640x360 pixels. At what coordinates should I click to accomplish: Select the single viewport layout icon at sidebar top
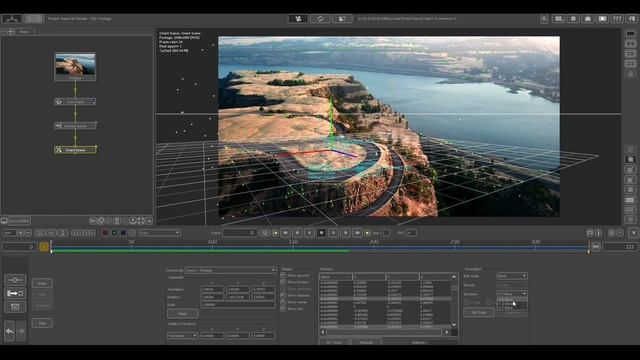pos(631,34)
